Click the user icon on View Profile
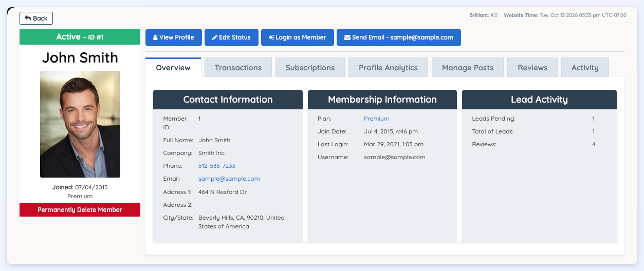The image size is (644, 271). coord(155,37)
